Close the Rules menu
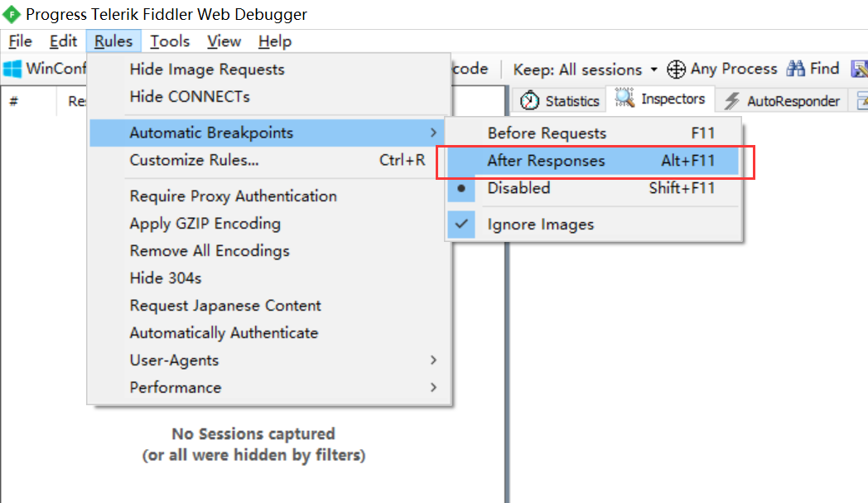Image resolution: width=868 pixels, height=503 pixels. tap(113, 41)
